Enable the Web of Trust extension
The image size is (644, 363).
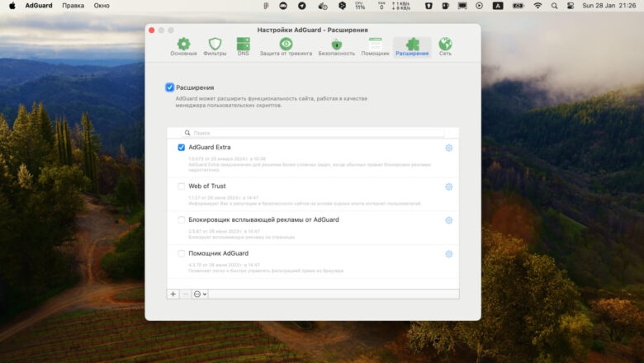click(x=181, y=186)
